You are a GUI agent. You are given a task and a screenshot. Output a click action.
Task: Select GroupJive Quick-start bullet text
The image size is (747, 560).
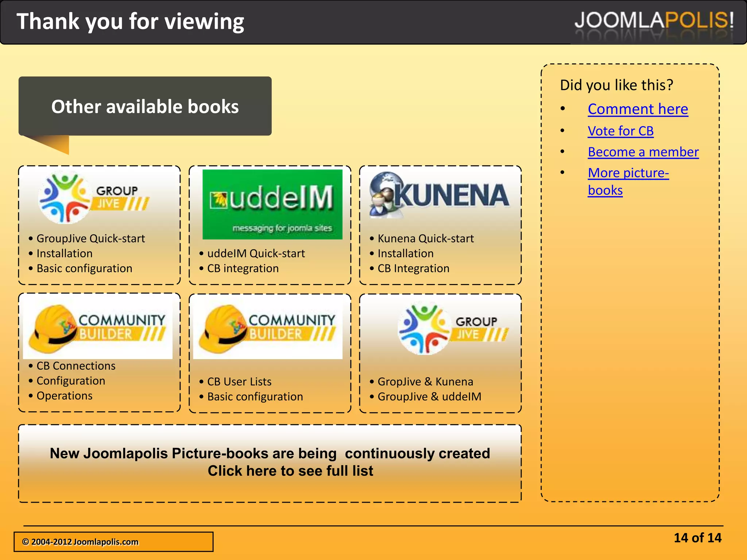pyautogui.click(x=90, y=238)
